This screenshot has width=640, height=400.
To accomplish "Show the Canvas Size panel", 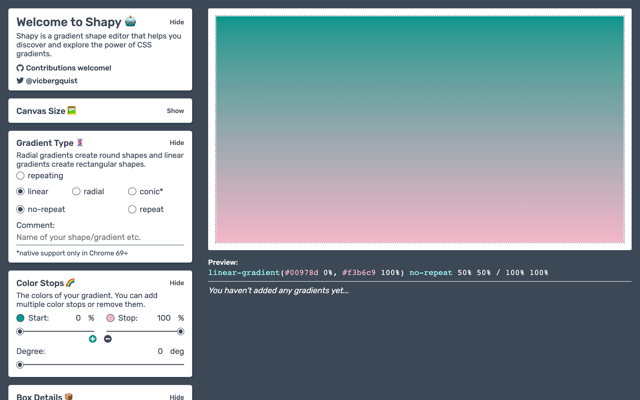I will [x=175, y=111].
